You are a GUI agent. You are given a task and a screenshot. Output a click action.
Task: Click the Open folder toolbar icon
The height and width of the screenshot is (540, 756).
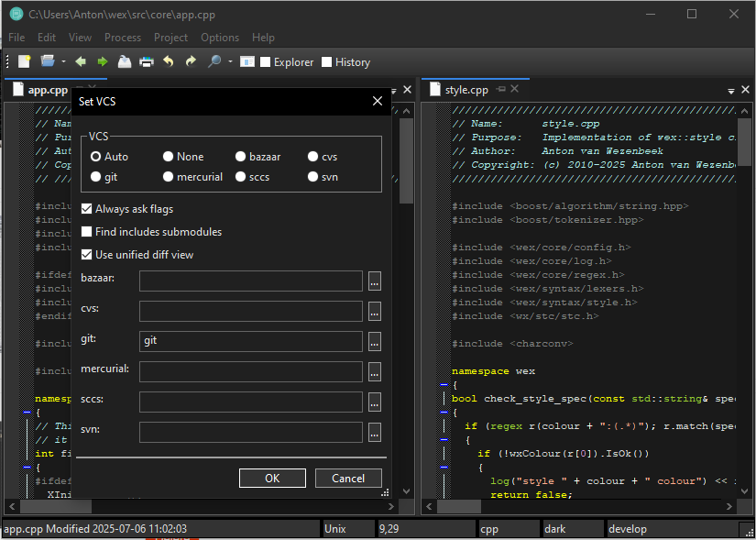point(48,61)
